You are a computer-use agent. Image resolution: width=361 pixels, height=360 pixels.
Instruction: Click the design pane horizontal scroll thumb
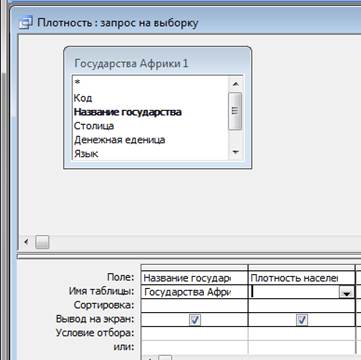(x=42, y=242)
